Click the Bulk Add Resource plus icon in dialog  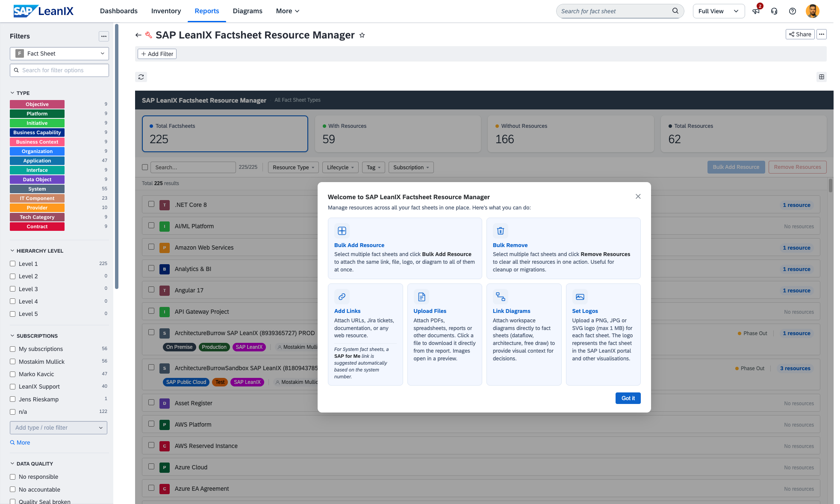(342, 231)
